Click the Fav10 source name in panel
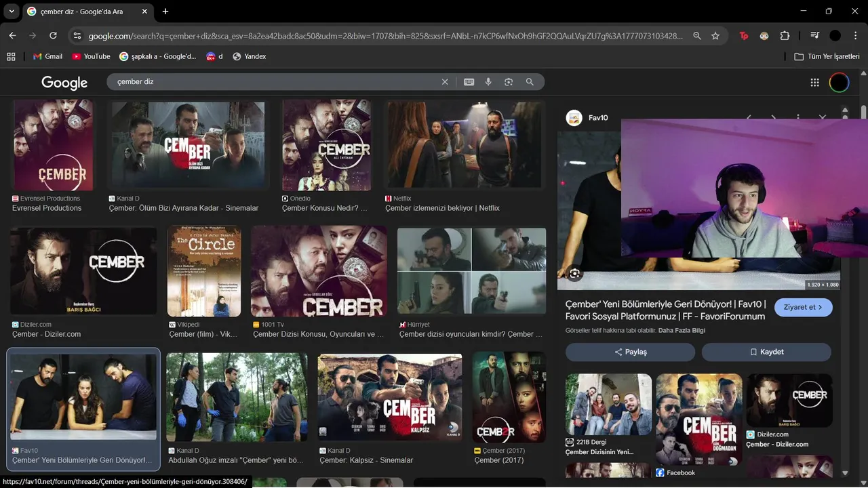Viewport: 868px width, 488px height. click(x=598, y=118)
